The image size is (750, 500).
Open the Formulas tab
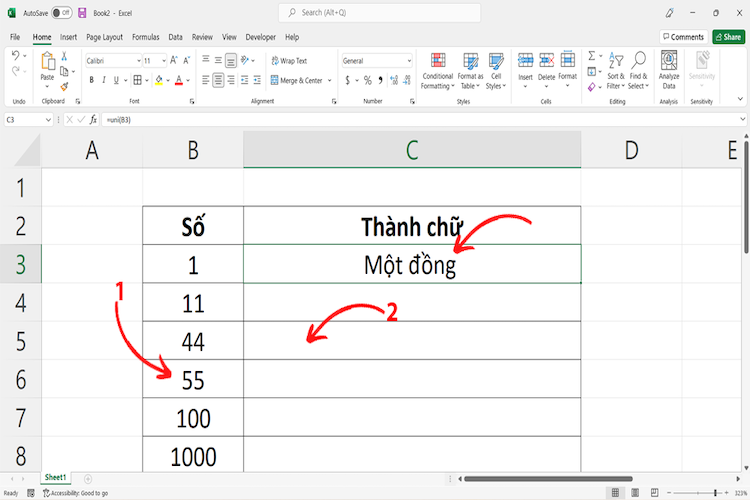point(145,37)
